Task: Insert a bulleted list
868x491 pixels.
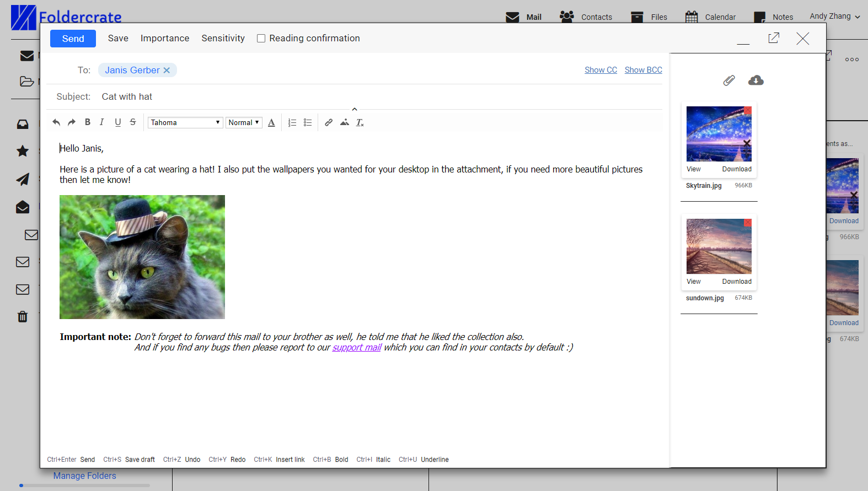Action: pos(308,122)
